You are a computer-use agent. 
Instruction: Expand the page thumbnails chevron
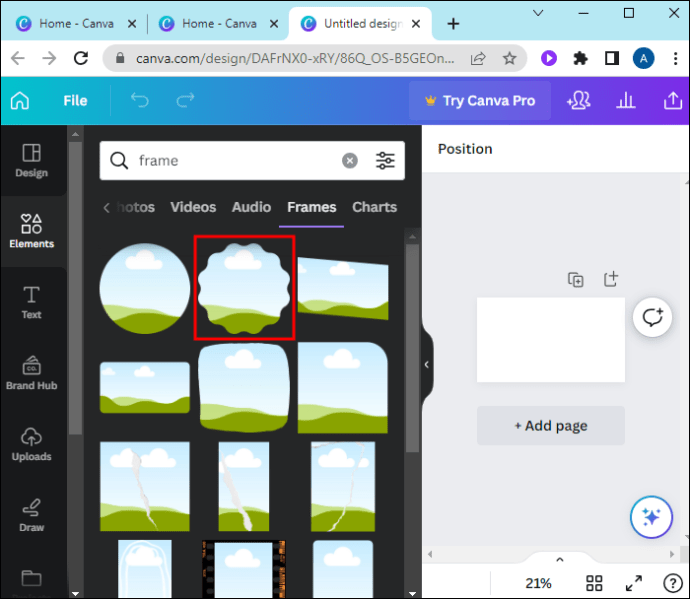click(x=560, y=560)
